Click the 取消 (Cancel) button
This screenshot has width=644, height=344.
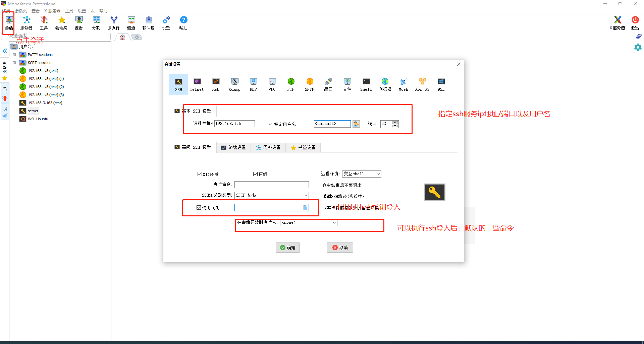click(x=340, y=248)
